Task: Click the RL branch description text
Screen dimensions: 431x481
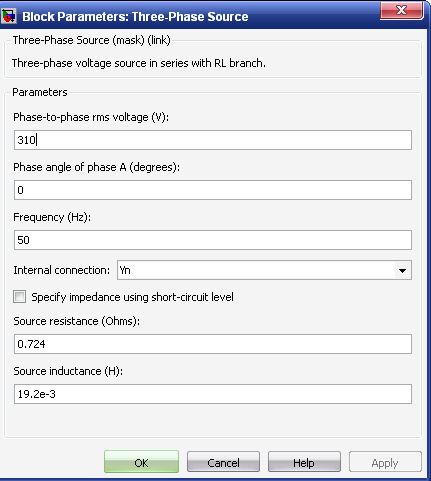Action: [139, 63]
